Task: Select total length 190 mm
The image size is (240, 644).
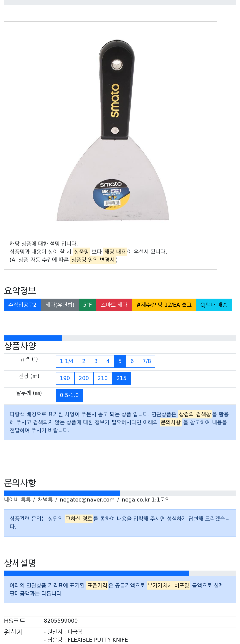Action: [65, 378]
